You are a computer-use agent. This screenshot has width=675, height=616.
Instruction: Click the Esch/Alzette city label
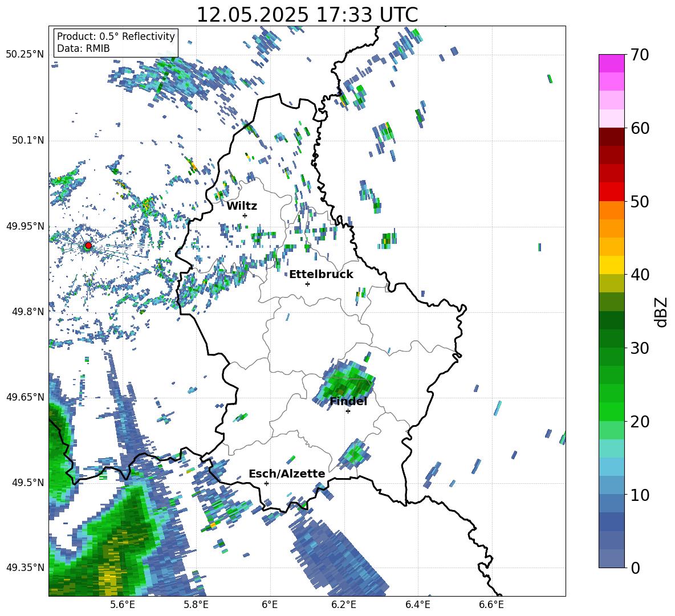pyautogui.click(x=287, y=474)
